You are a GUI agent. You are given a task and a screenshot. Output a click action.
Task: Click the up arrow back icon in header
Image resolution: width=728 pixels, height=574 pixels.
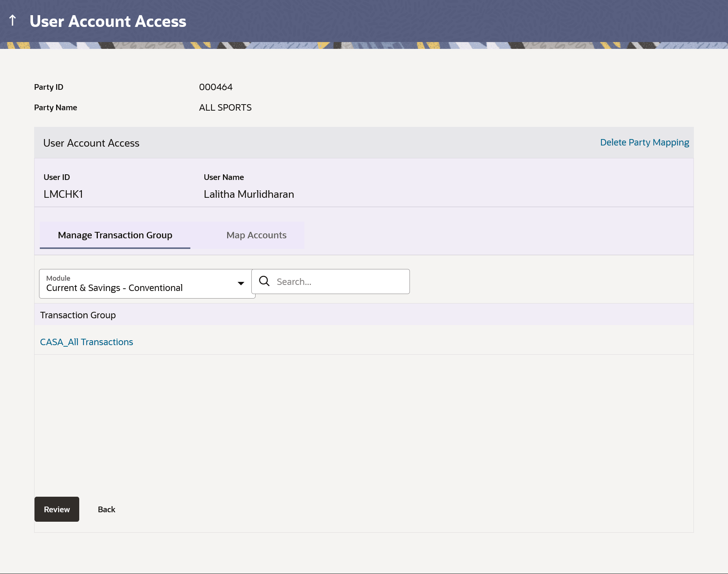[x=13, y=20]
